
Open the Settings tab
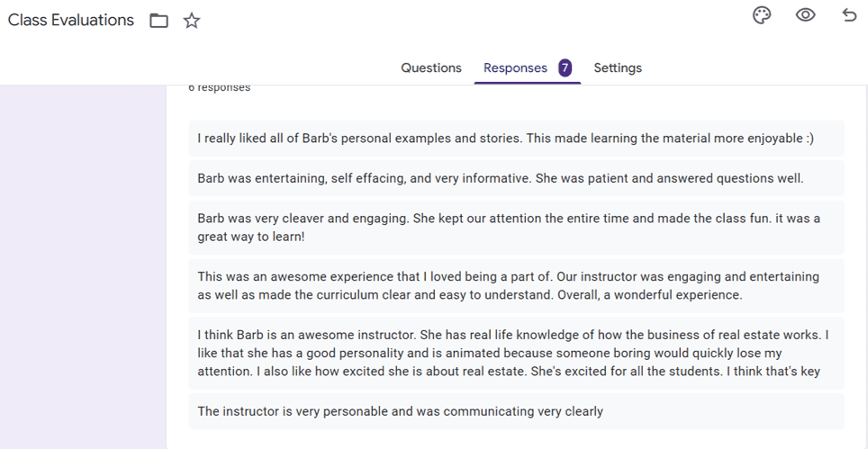pyautogui.click(x=617, y=67)
